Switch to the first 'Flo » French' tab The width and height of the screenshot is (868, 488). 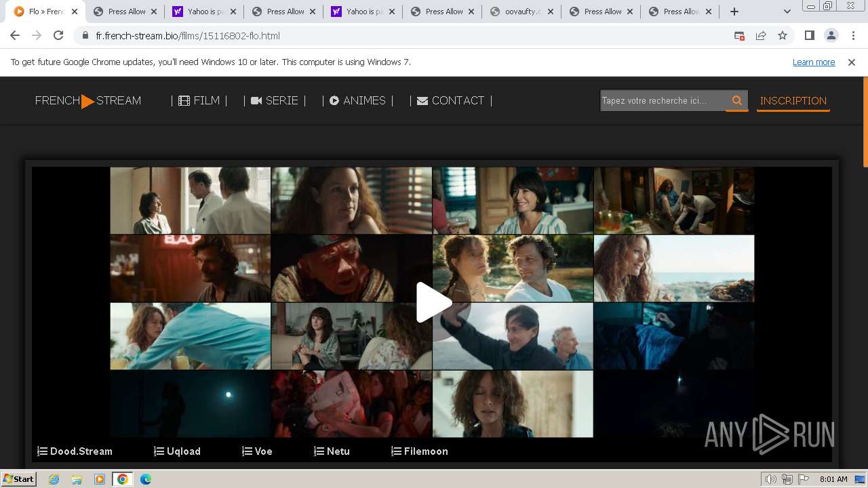pyautogui.click(x=45, y=12)
